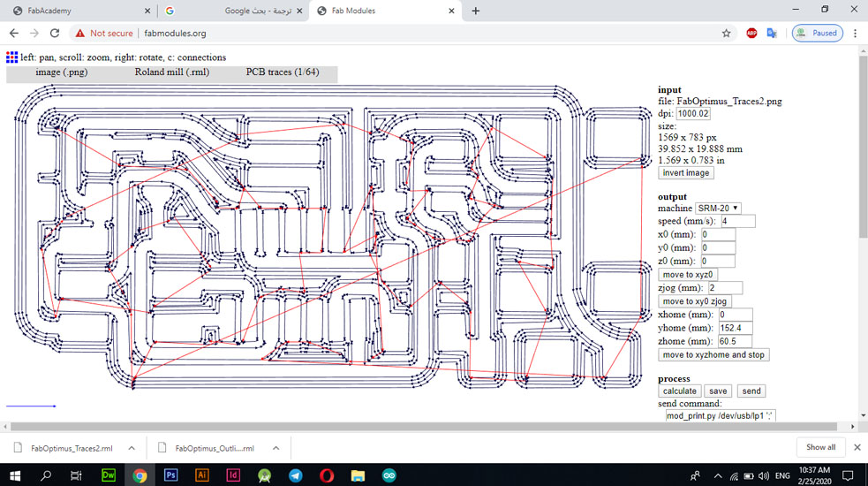
Task: Click the horizontal page scrollbar
Action: pos(424,427)
